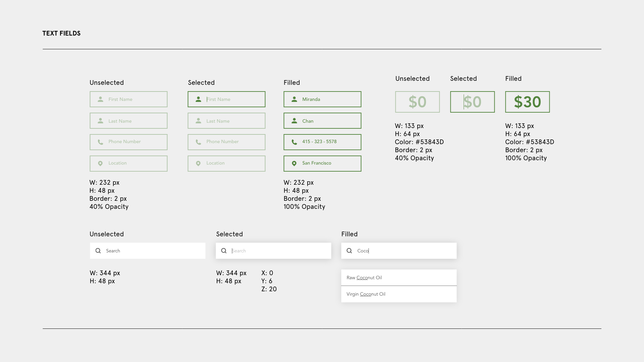Screen dimensions: 644x362
Task: Click the magnifier icon in the Coco search field
Action: (x=349, y=251)
